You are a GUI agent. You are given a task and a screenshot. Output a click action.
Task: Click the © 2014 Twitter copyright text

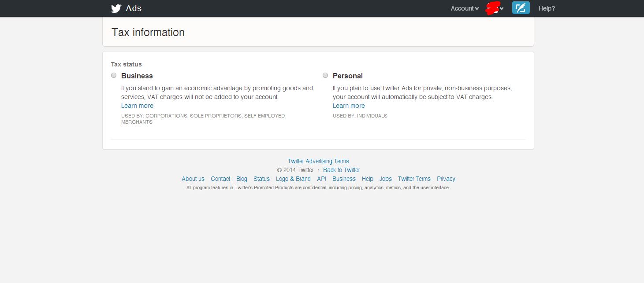(x=295, y=170)
